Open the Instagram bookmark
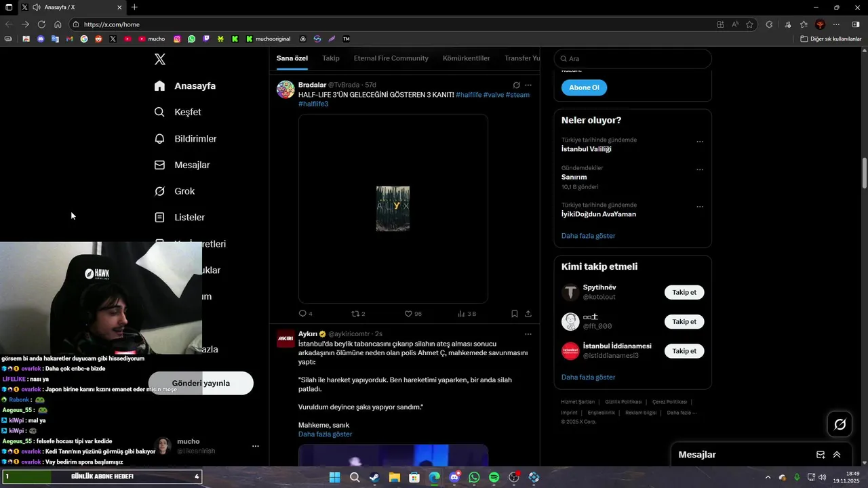The height and width of the screenshot is (488, 868). [x=177, y=39]
